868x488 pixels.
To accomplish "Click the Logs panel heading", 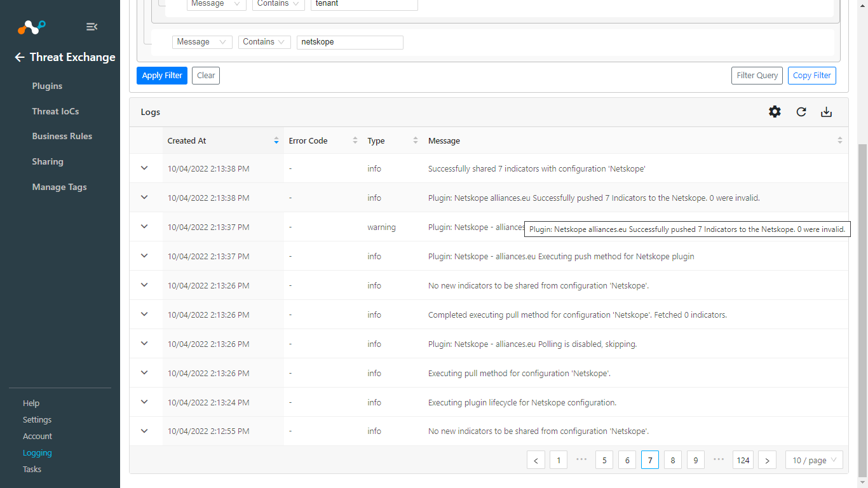I will pos(151,112).
